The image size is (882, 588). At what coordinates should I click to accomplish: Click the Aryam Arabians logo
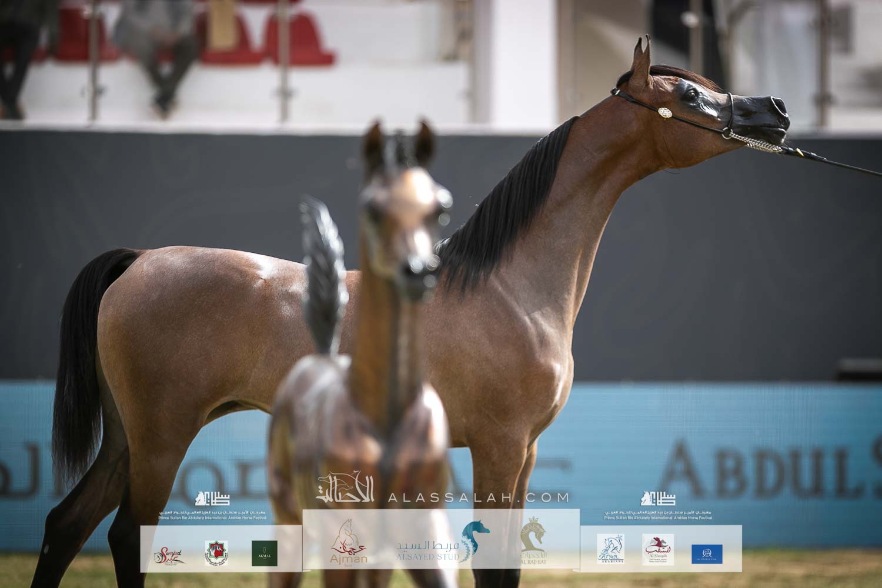pos(610,549)
